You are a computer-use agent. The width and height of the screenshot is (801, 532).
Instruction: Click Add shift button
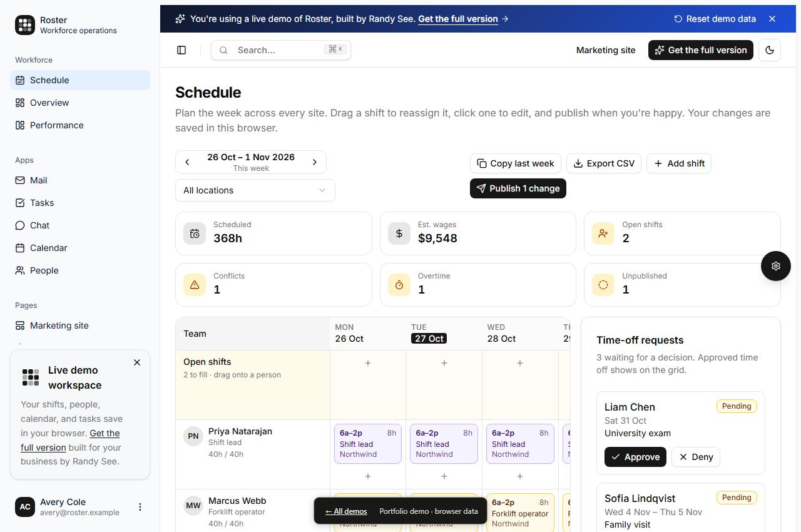coord(679,163)
